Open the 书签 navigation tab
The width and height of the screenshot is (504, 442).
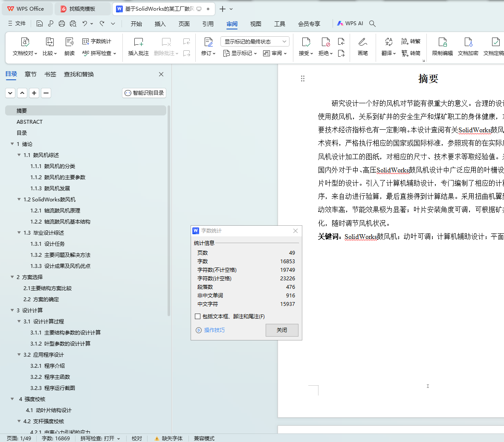click(x=50, y=74)
